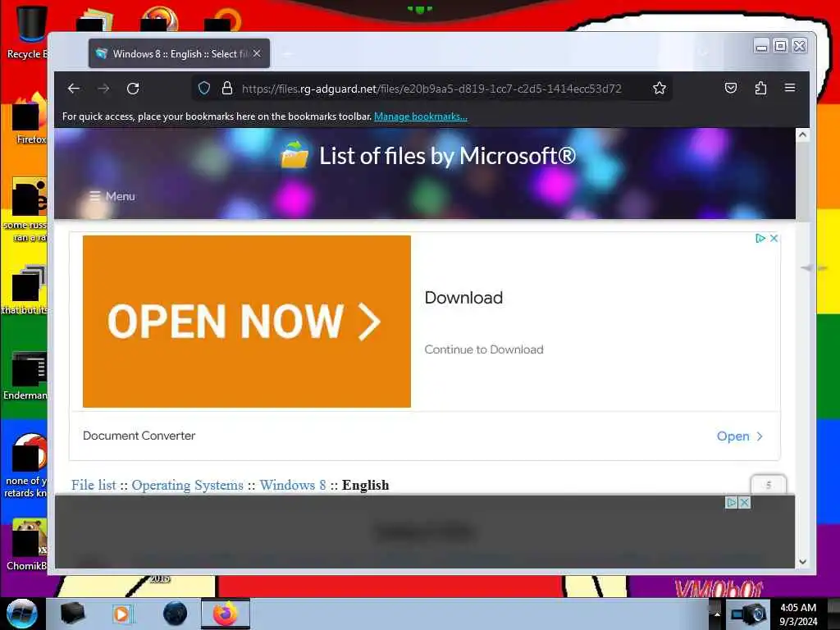View site security padlock info
The height and width of the screenshot is (630, 840).
(227, 88)
